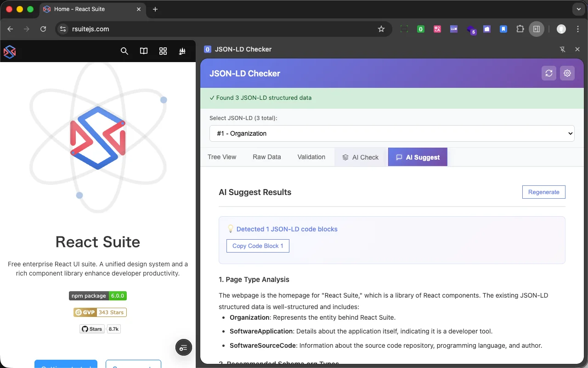The image size is (588, 368).
Task: Click the floating menu toggle button on the page
Action: point(184,348)
